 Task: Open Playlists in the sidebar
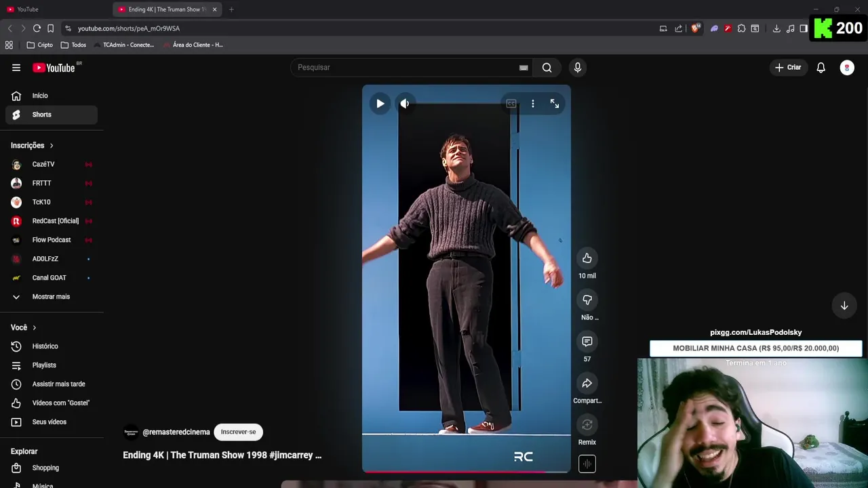[x=52, y=365]
